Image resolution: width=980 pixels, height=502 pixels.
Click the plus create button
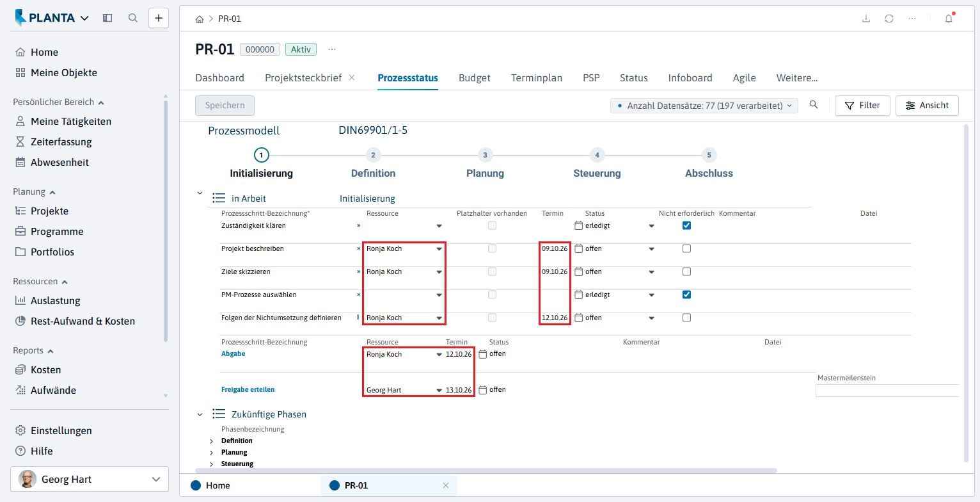tap(159, 18)
